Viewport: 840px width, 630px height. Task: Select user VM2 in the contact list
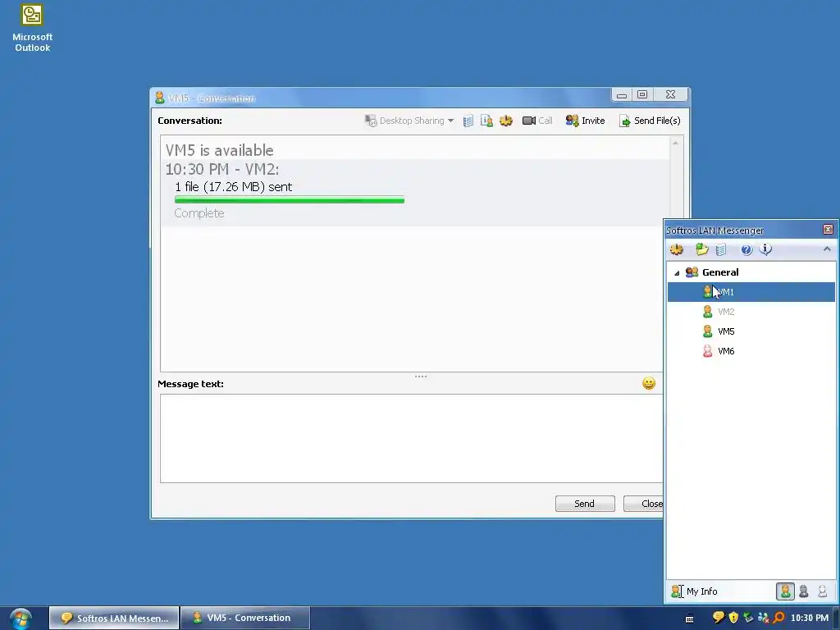pos(751,312)
